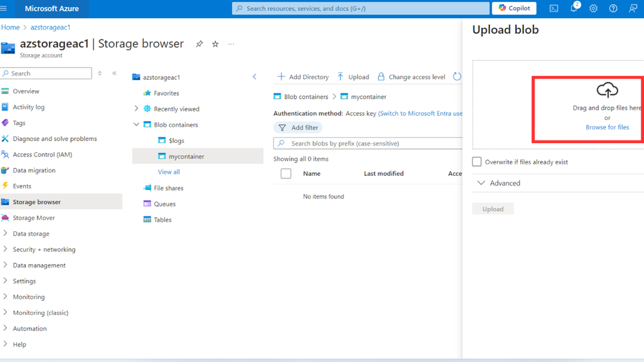Click Browse for files link

click(x=607, y=128)
